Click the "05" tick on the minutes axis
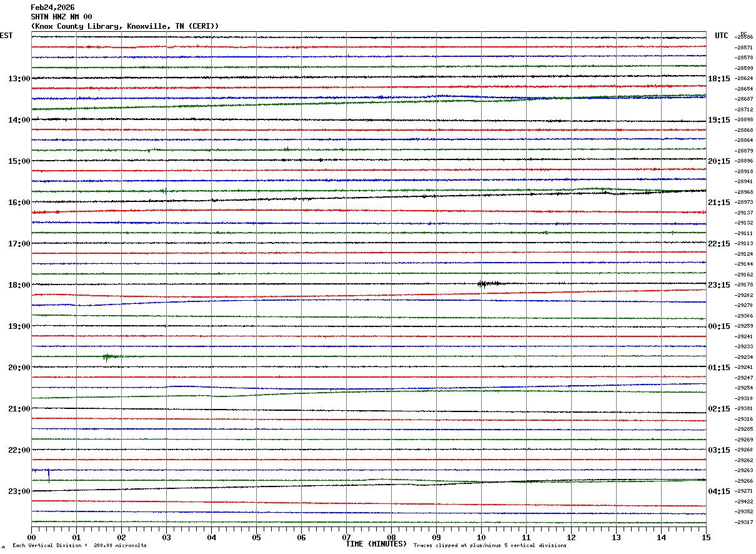The image size is (756, 554). click(256, 537)
